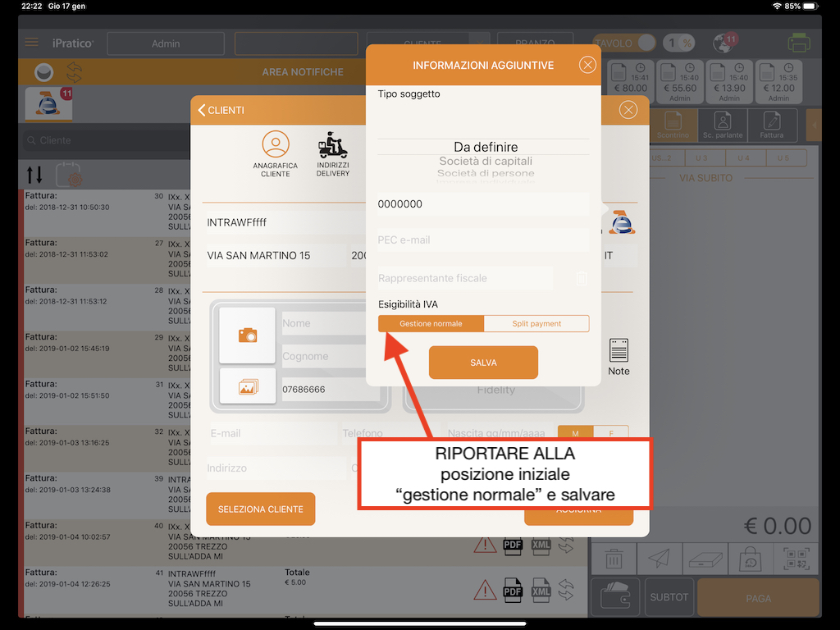Tap the camera photo button
This screenshot has height=630, width=840.
coord(248,336)
